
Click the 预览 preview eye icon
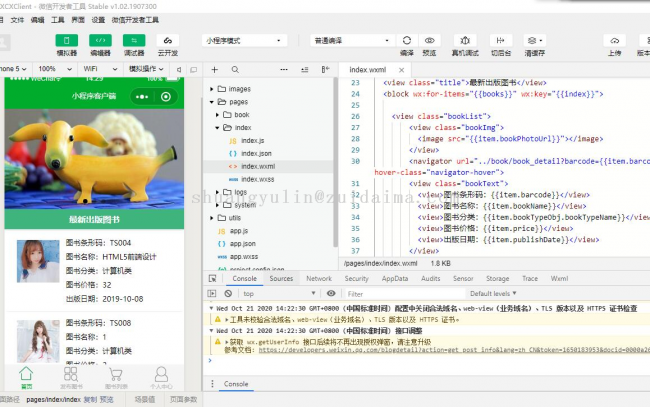coord(429,40)
